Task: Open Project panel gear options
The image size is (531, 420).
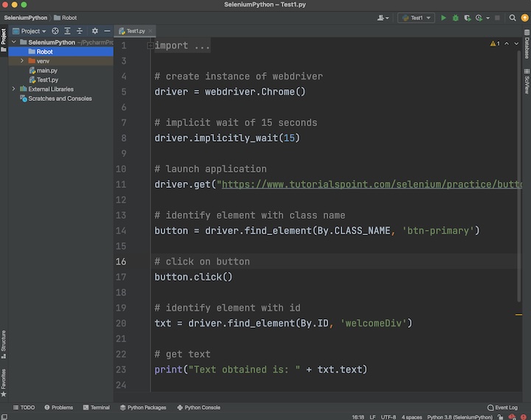Action: click(x=94, y=31)
